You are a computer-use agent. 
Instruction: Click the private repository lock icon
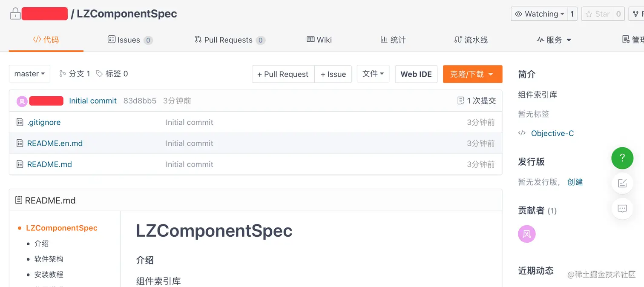point(15,14)
